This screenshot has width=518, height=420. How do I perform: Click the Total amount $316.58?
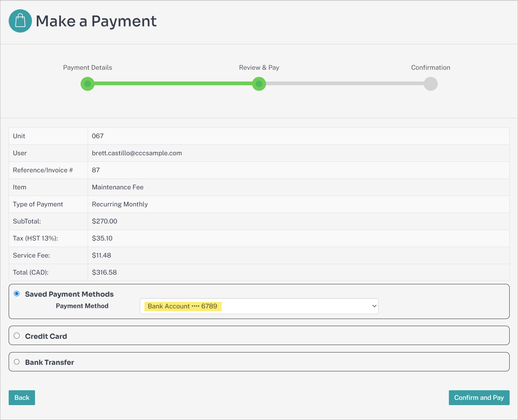104,272
